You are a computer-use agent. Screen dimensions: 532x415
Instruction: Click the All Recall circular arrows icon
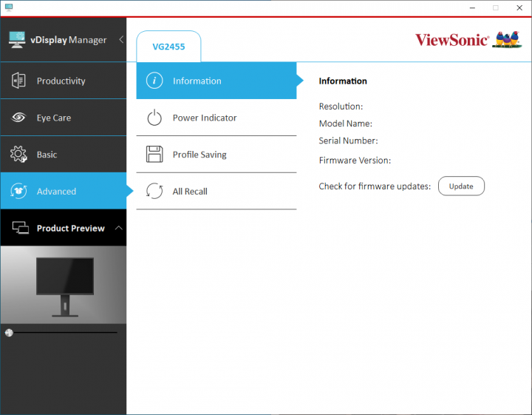click(x=154, y=191)
